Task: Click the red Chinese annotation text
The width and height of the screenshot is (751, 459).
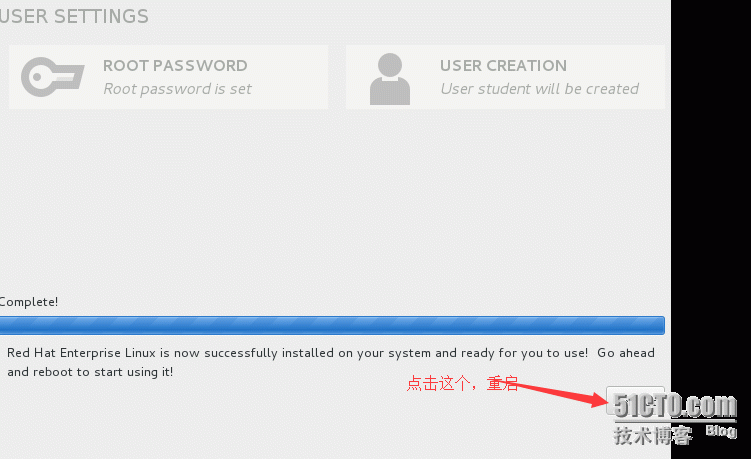Action: pos(462,383)
